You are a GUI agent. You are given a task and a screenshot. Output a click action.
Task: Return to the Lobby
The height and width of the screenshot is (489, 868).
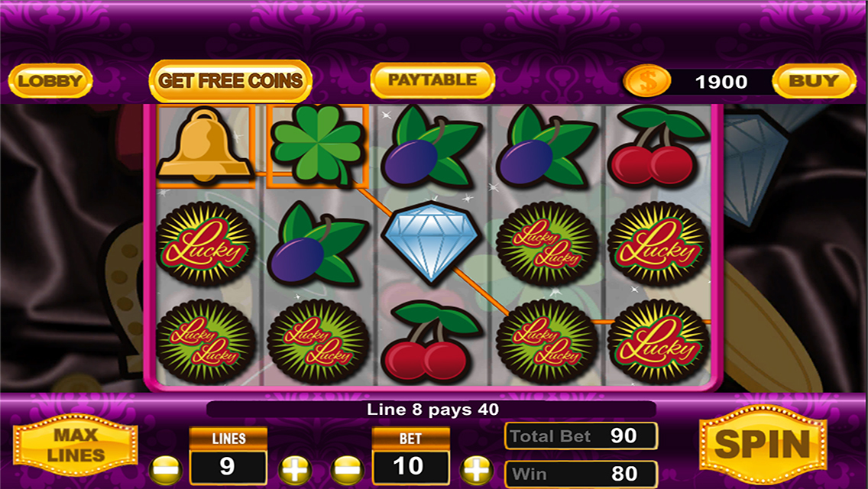tap(50, 81)
